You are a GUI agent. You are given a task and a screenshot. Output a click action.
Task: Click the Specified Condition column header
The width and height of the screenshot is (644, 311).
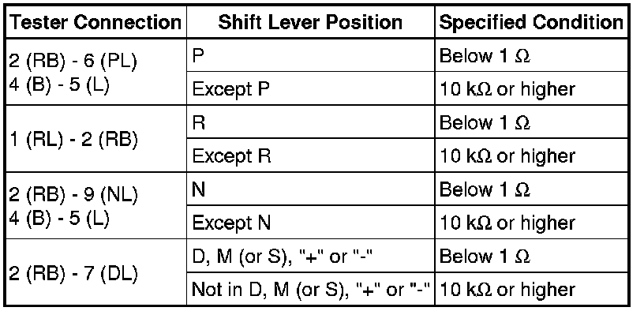(x=531, y=23)
